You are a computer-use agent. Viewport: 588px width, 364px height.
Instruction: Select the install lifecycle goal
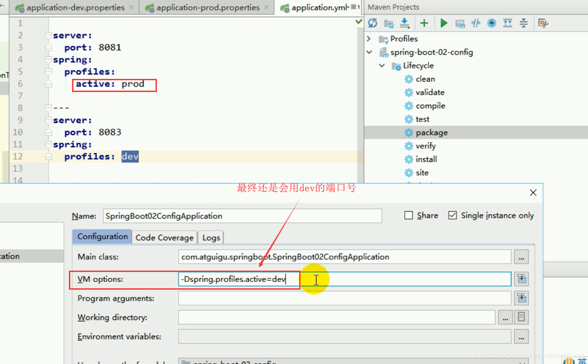pyautogui.click(x=426, y=159)
